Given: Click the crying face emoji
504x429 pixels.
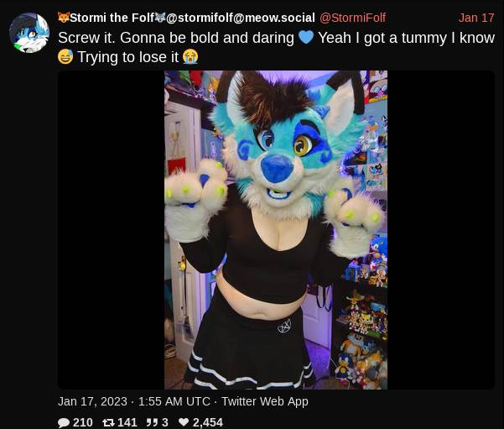Looking at the screenshot, I should point(190,57).
